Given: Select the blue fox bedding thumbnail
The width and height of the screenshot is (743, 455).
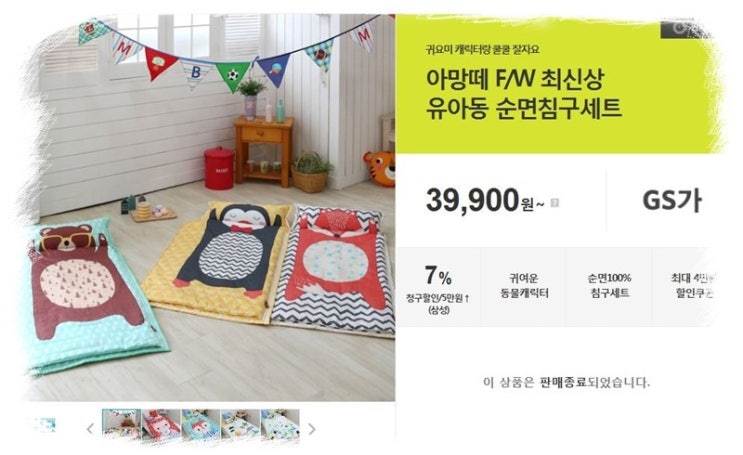Looking at the screenshot, I should [x=201, y=424].
